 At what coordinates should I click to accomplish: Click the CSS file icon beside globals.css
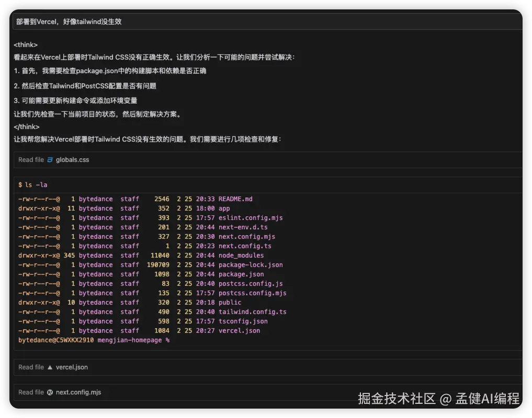coord(50,160)
